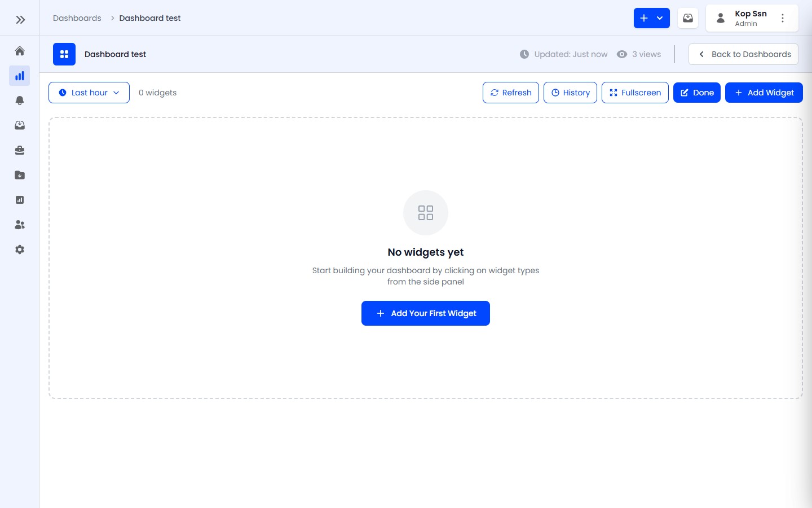Screen dimensions: 812x508
Task: Open the Kop Ssn profile kebab menu
Action: click(783, 18)
